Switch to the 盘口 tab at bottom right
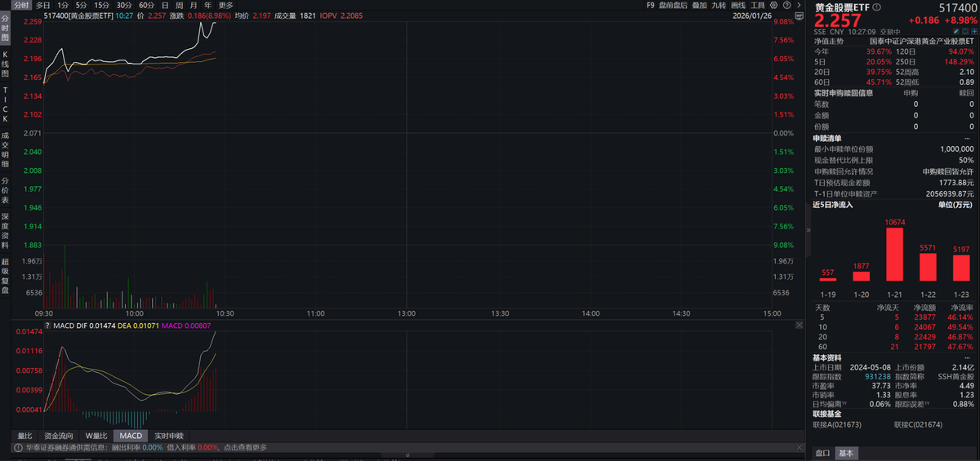Viewport: 980px width, 461px height. (x=823, y=453)
